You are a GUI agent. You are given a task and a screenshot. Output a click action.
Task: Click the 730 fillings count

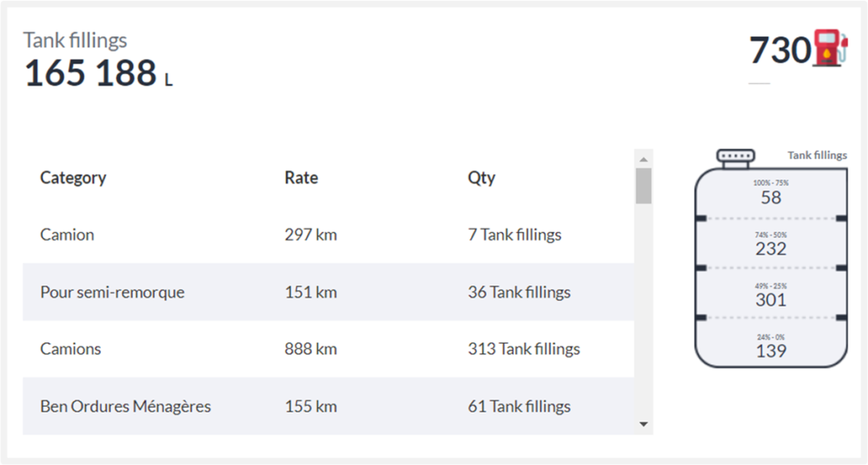point(780,51)
